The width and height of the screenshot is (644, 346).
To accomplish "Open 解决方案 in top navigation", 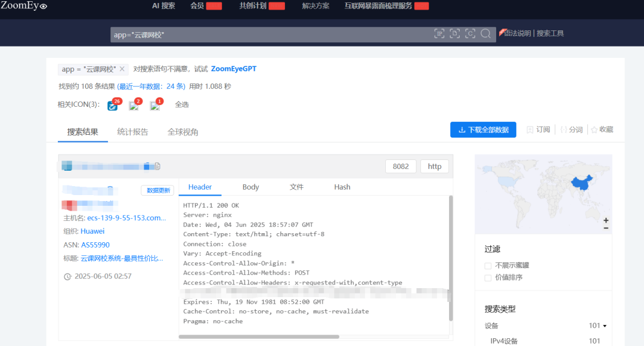I will [315, 6].
